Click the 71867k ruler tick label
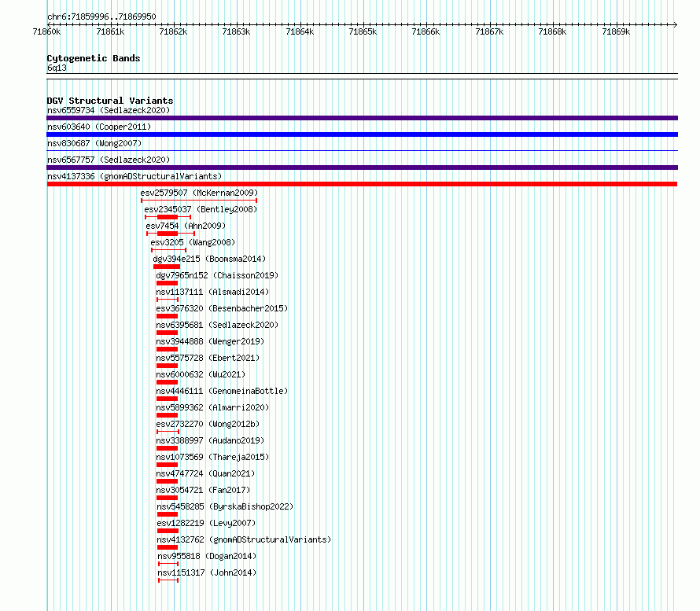Viewport: 700px width, 611px height. coord(489,31)
